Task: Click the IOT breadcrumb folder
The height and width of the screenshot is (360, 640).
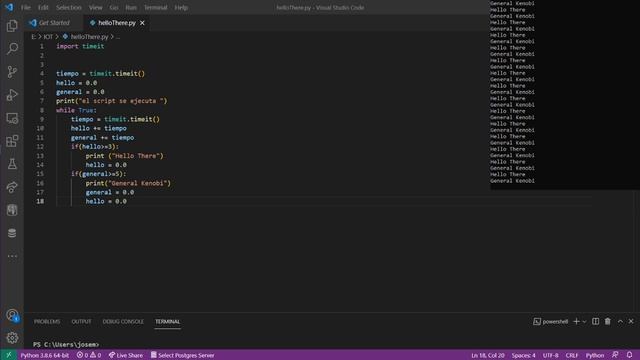Action: click(48, 37)
